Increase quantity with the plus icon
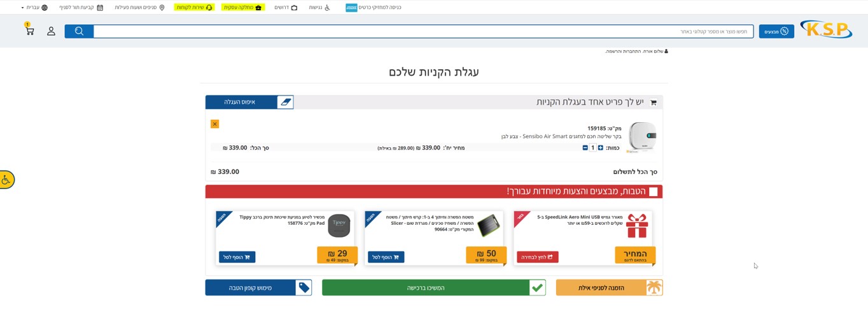 point(600,148)
